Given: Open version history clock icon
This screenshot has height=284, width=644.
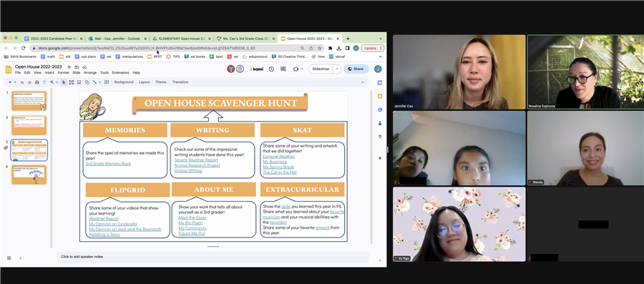Looking at the screenshot, I should pyautogui.click(x=271, y=69).
